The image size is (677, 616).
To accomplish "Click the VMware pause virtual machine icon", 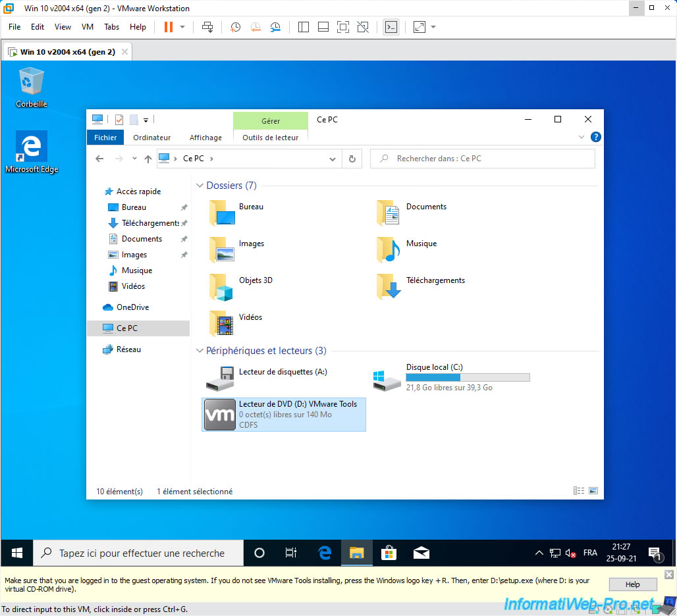I will point(168,27).
